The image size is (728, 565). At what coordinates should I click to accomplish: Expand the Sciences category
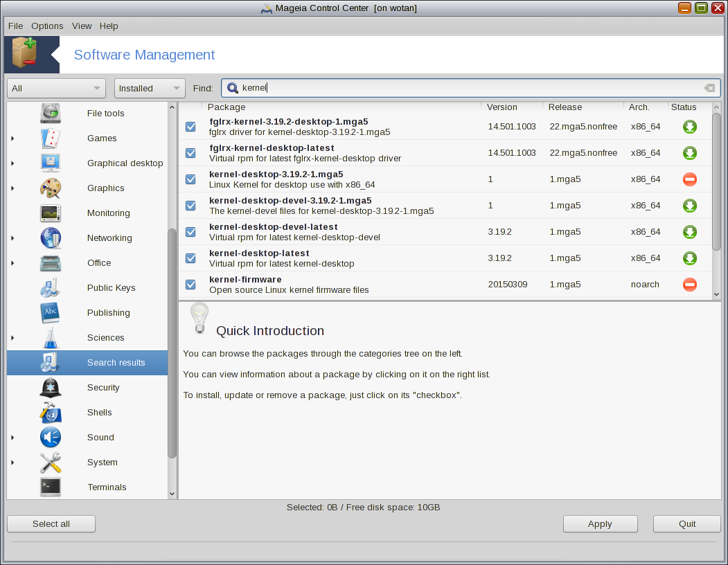click(x=12, y=338)
